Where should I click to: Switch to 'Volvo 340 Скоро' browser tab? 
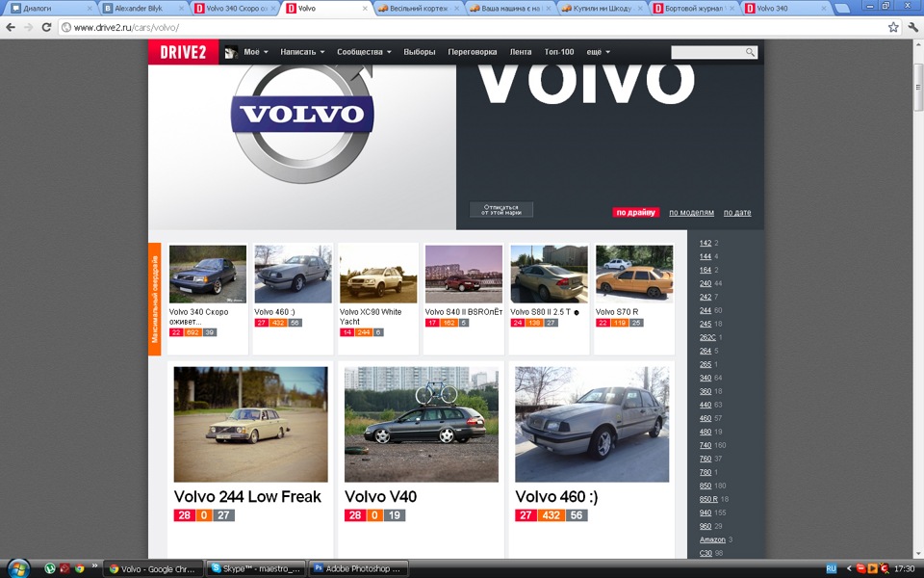point(234,9)
